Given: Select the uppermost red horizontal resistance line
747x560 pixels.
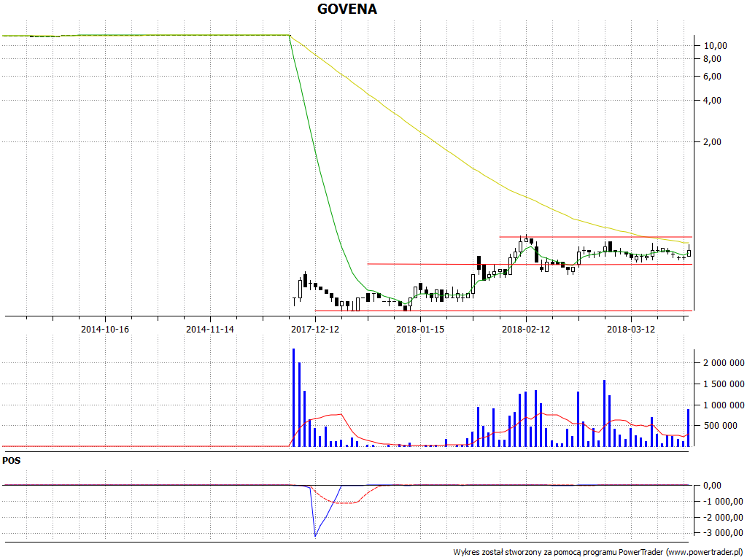Looking at the screenshot, I should [595, 237].
